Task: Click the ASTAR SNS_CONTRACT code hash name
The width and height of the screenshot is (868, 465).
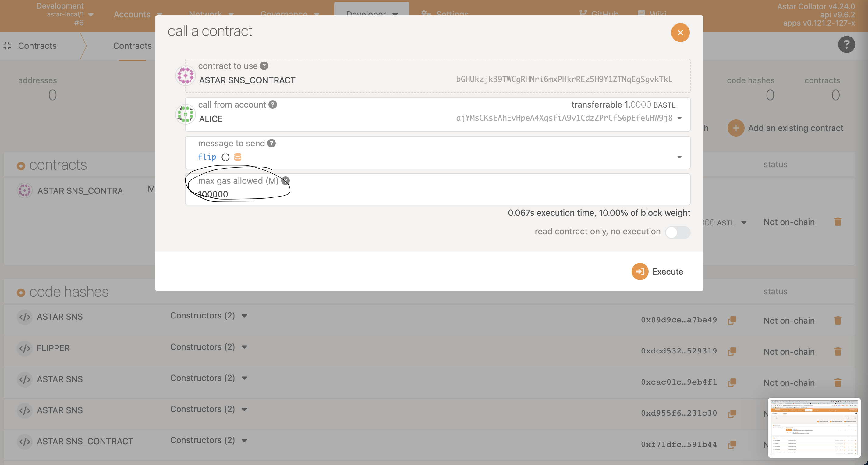Action: [x=85, y=442]
